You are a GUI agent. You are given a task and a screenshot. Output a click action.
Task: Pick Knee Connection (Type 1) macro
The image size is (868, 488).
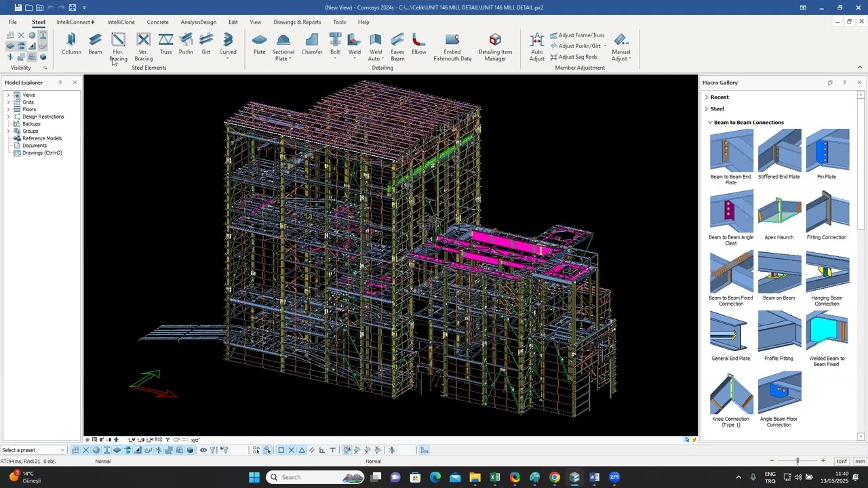click(731, 399)
